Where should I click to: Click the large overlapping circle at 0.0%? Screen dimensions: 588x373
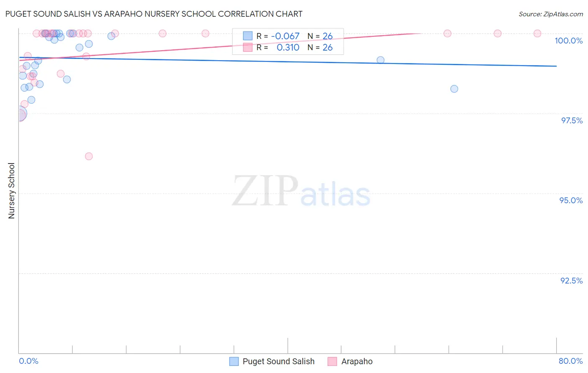20,114
